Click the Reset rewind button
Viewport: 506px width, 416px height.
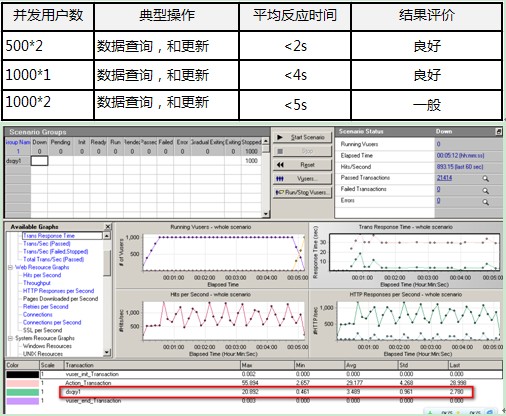click(x=303, y=165)
